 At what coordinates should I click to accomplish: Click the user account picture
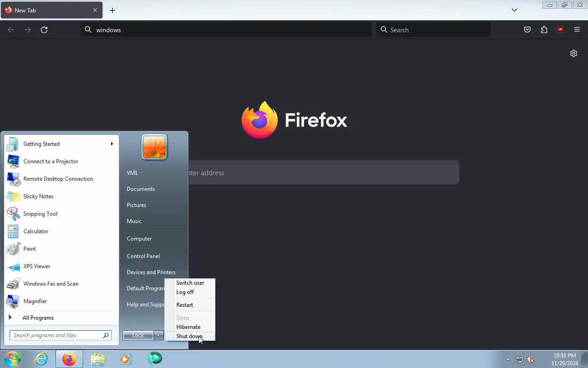[154, 147]
